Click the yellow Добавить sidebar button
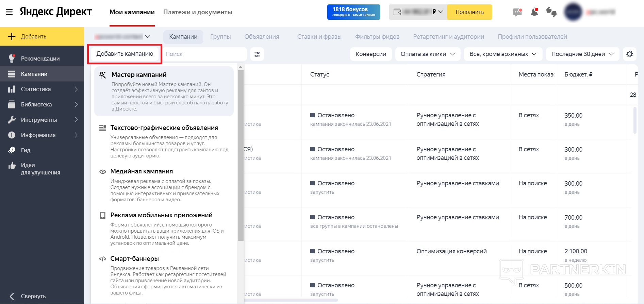 tap(42, 36)
